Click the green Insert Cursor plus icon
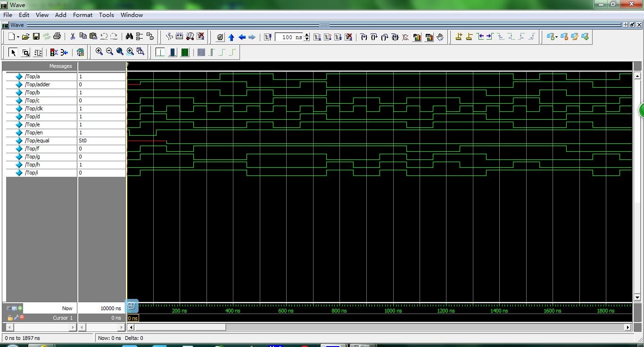 click(20, 308)
